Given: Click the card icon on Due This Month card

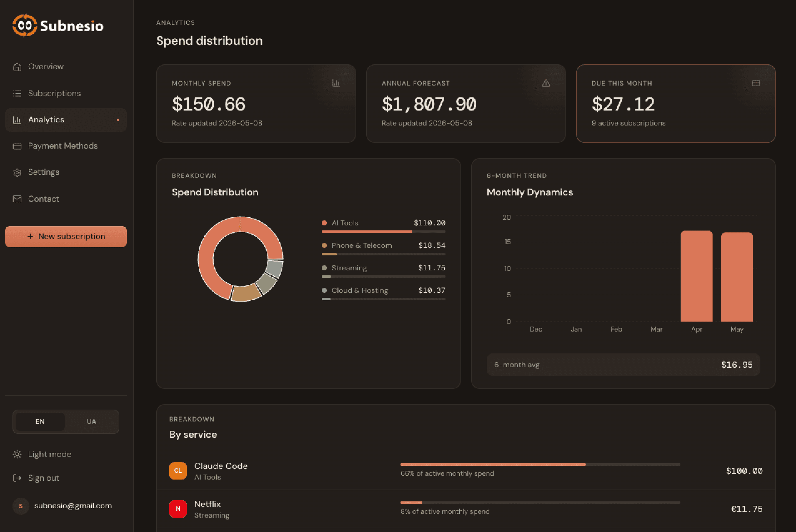Looking at the screenshot, I should click(x=756, y=83).
